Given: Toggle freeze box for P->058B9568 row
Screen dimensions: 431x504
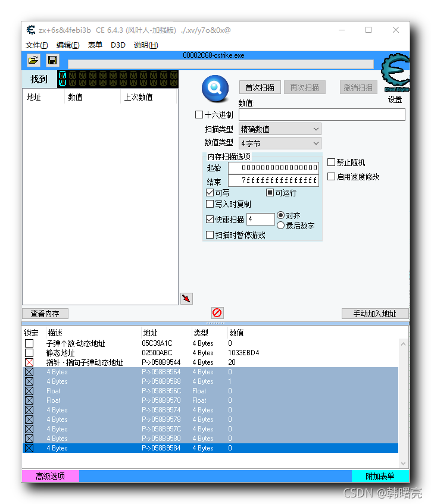Looking at the screenshot, I should point(29,381).
